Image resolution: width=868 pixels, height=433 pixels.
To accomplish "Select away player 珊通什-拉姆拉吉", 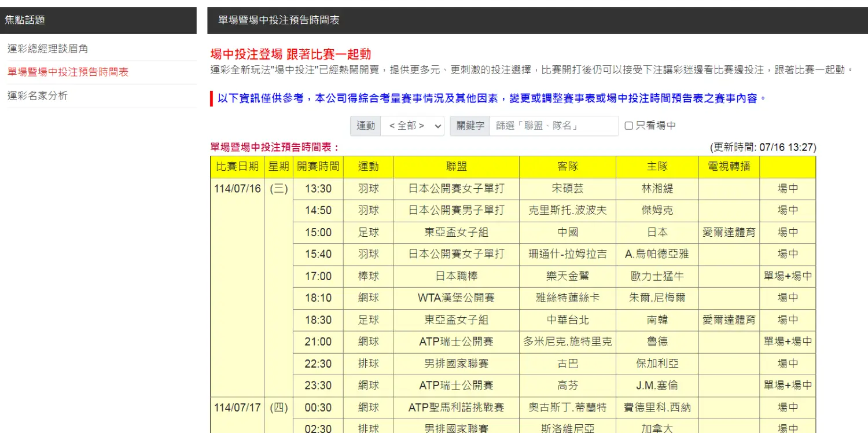I will click(x=568, y=254).
